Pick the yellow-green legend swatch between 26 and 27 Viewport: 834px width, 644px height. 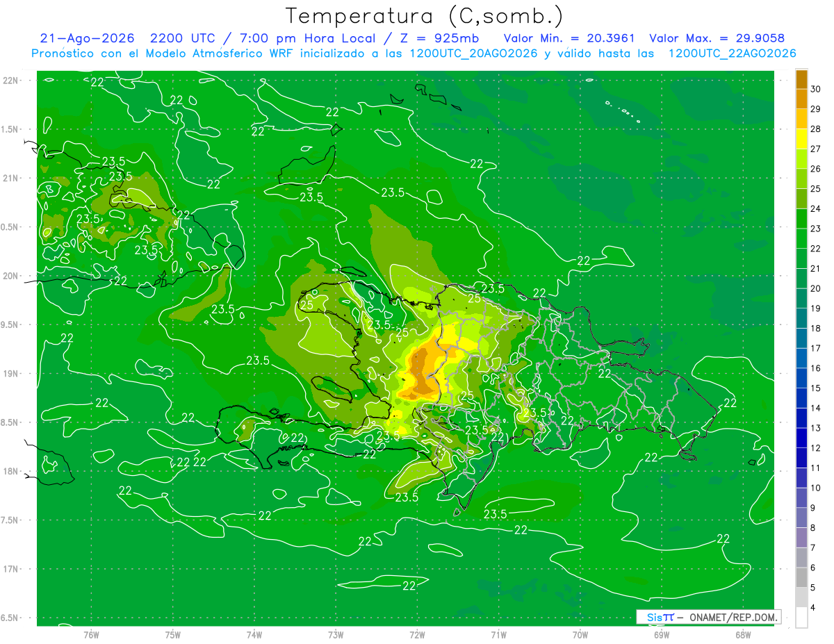(x=801, y=159)
